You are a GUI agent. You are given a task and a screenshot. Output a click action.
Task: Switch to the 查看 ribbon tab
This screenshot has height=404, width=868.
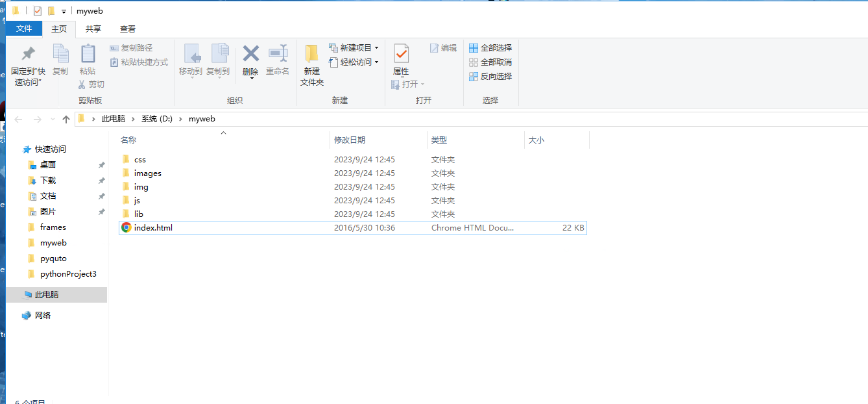coord(127,29)
